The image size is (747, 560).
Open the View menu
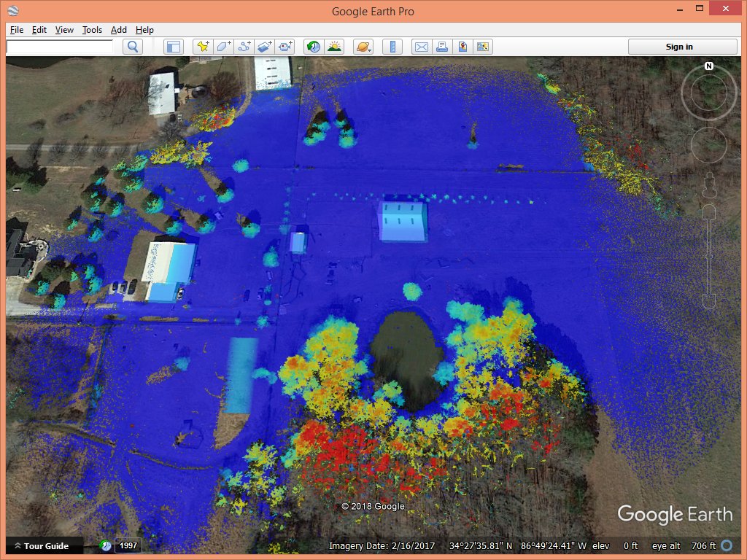[x=64, y=30]
